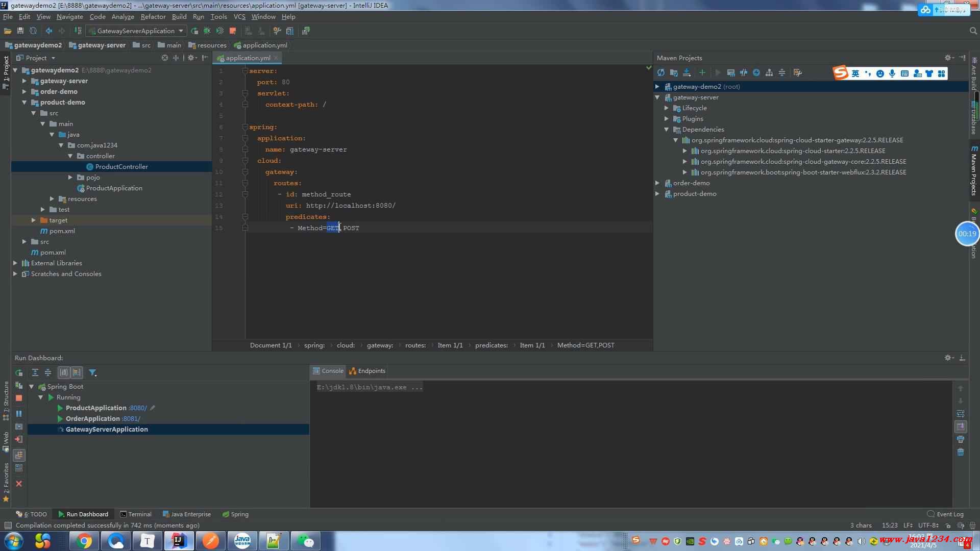Open OrderApplication :8081/ link
Screen dimensions: 980x551
click(x=131, y=418)
